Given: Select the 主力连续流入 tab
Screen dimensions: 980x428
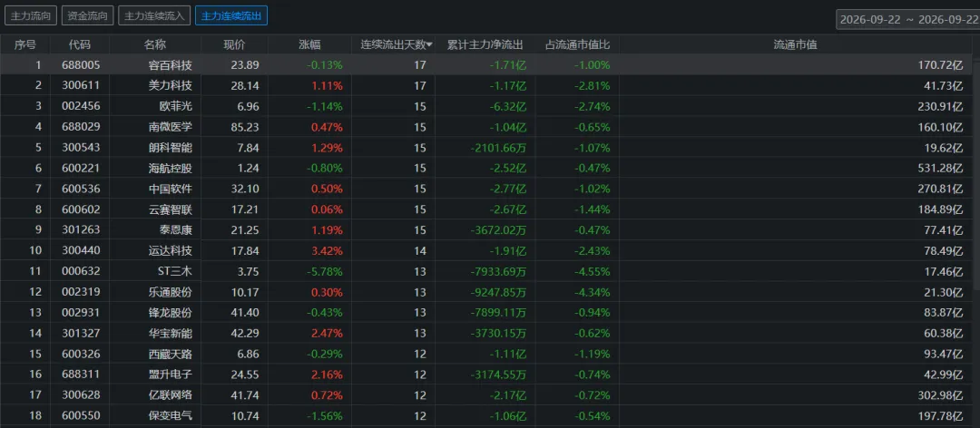Looking at the screenshot, I should coord(154,15).
